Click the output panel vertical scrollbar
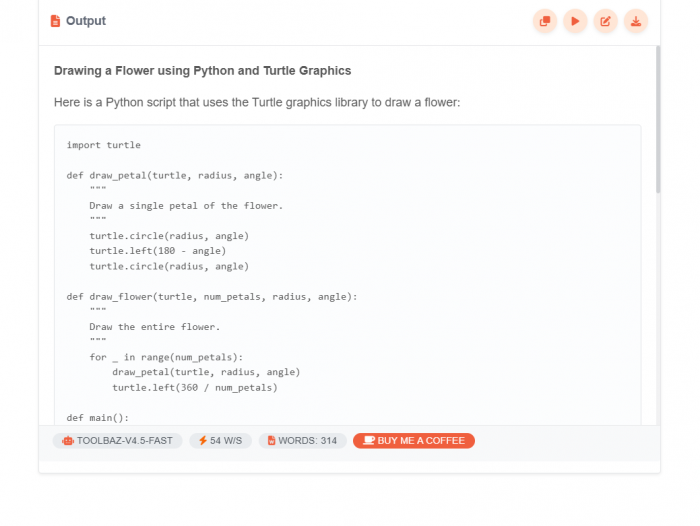 click(657, 120)
